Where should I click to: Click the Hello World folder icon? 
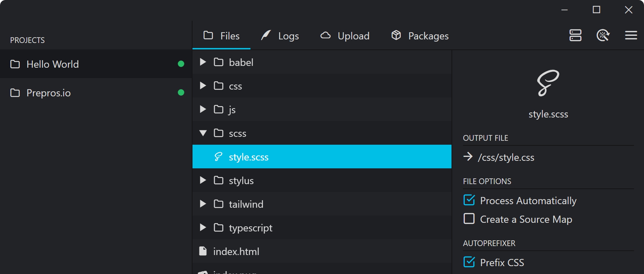(x=15, y=64)
